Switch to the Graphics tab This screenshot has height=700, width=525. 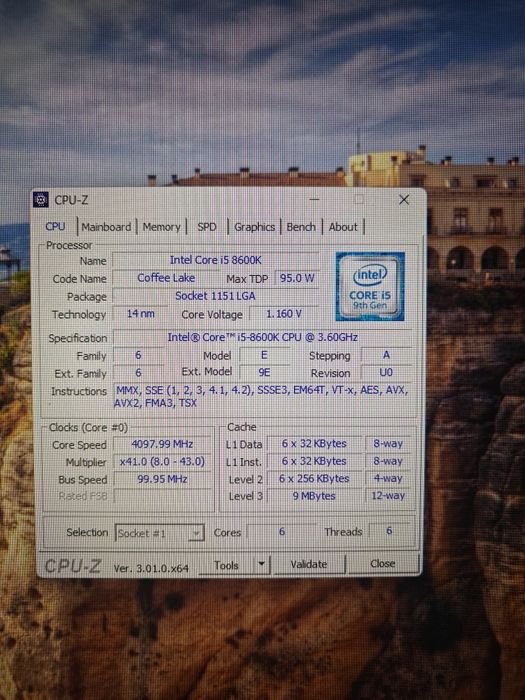click(254, 227)
